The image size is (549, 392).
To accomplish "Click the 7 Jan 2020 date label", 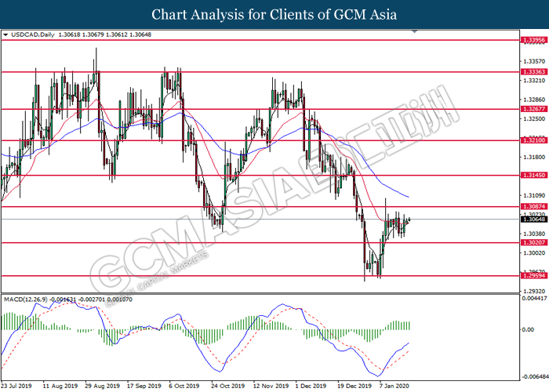I will [394, 386].
